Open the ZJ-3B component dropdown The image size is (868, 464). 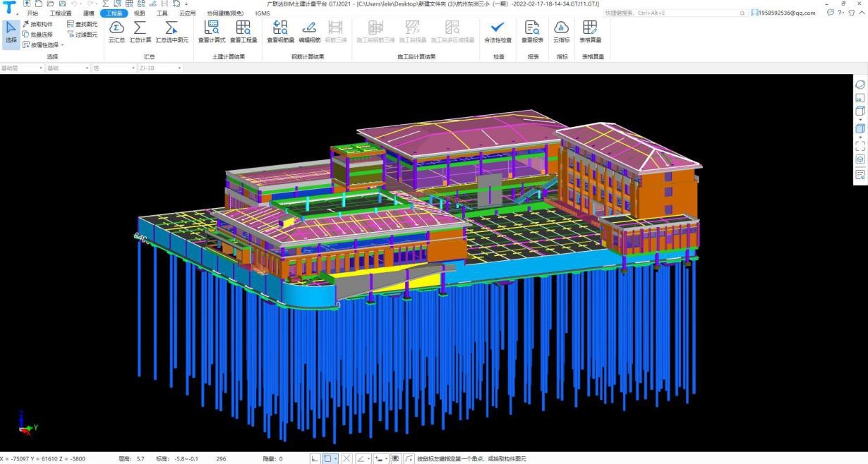tap(179, 68)
